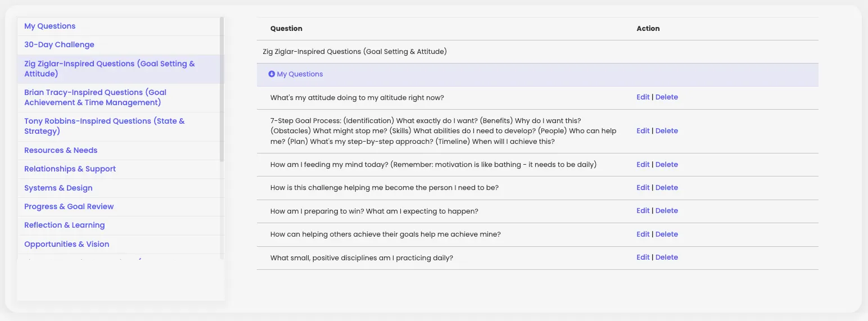Delete the helping others achieve goals question

pyautogui.click(x=667, y=234)
